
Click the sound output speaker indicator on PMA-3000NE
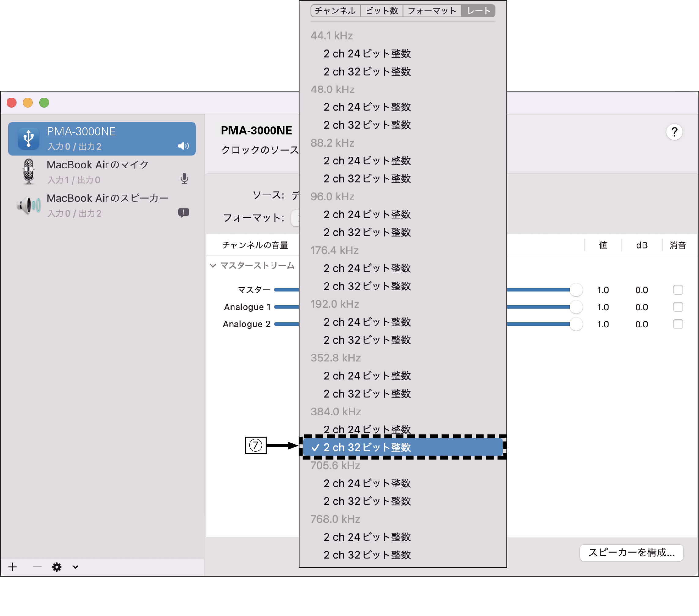(x=183, y=146)
